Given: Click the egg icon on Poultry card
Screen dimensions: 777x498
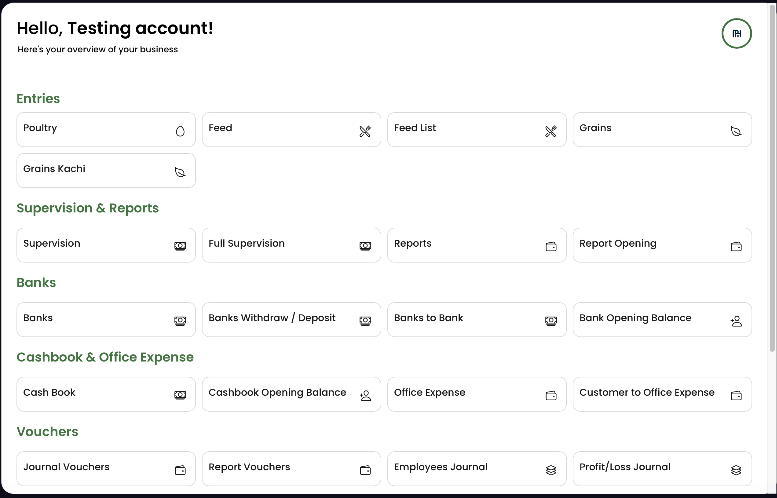Looking at the screenshot, I should click(180, 131).
